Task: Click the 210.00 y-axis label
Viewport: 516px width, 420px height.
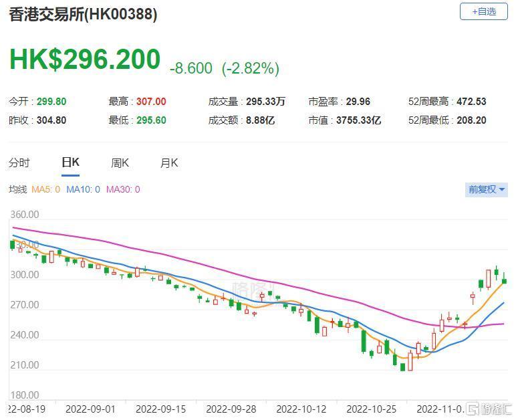Action: click(25, 365)
